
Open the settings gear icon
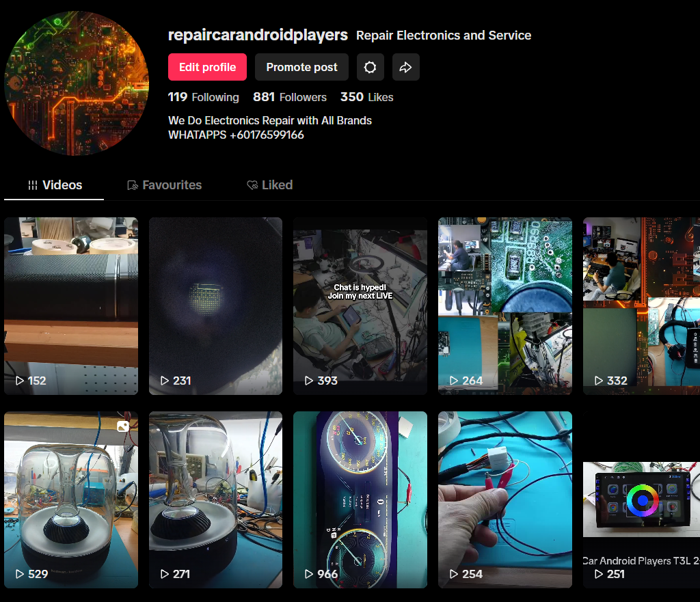[370, 67]
